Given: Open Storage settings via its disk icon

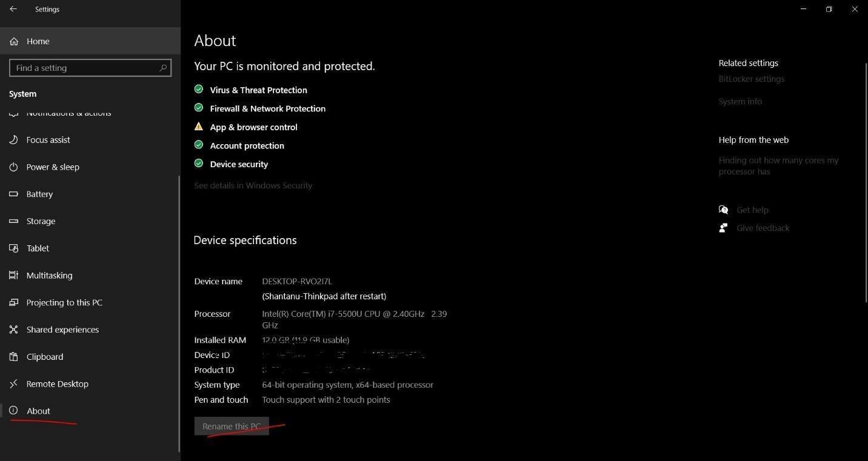Looking at the screenshot, I should point(13,221).
